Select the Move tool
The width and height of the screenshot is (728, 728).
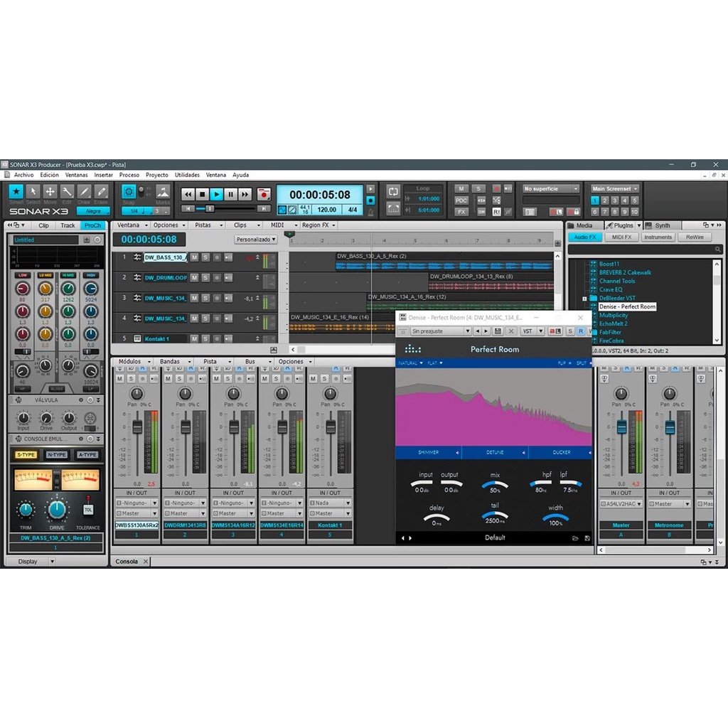coord(50,191)
